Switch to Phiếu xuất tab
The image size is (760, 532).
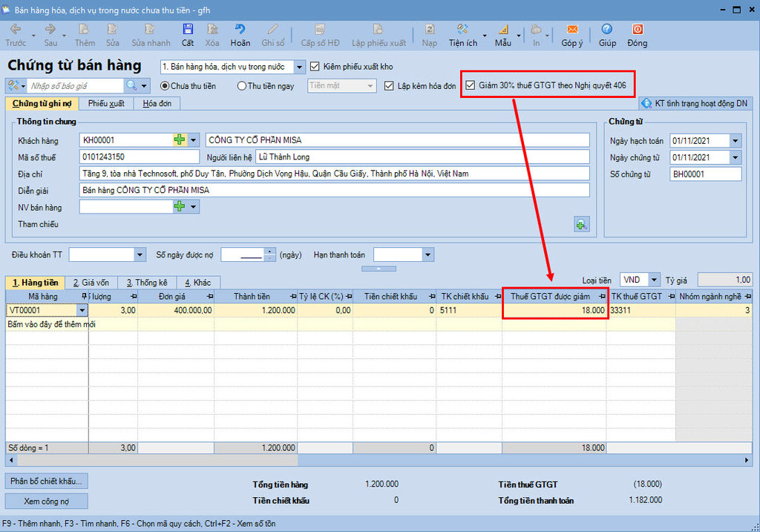[x=106, y=103]
